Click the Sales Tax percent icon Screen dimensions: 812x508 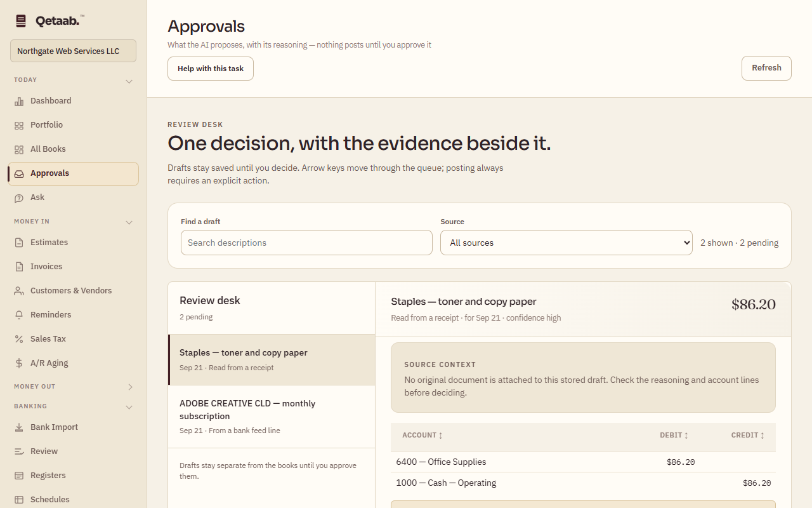point(19,339)
